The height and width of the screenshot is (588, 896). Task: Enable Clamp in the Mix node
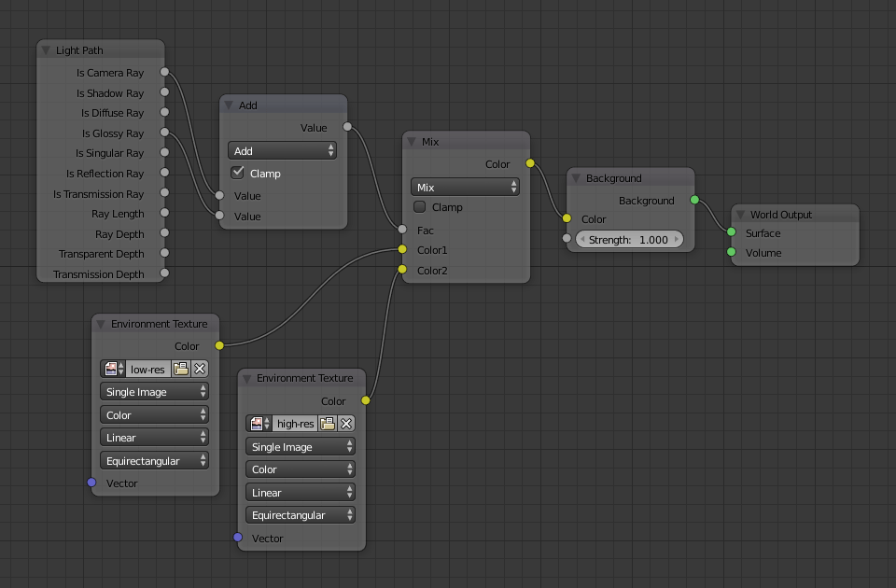tap(419, 206)
